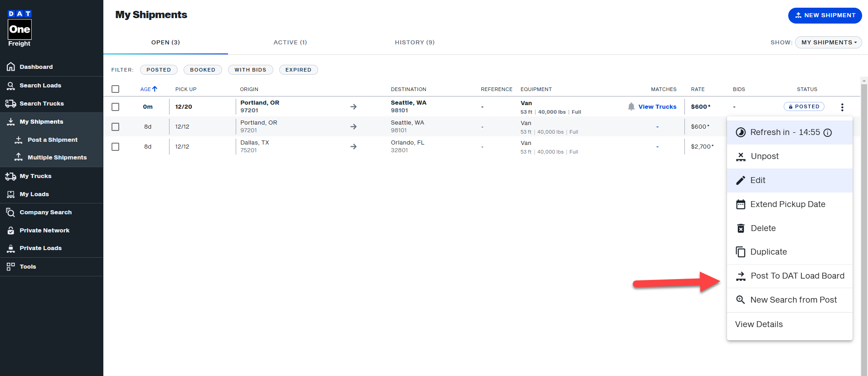Check the box for the 12/20 Portland shipment
Screen dimensions: 868x376
click(116, 107)
